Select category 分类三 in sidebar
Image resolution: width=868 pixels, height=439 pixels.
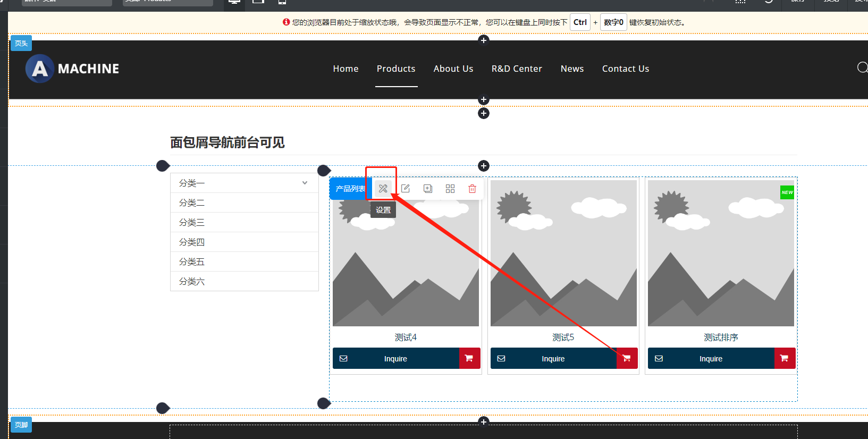coord(192,222)
